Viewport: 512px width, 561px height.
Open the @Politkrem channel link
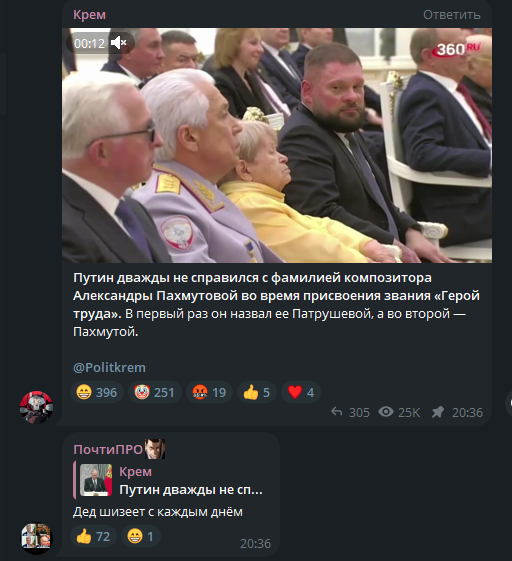109,367
